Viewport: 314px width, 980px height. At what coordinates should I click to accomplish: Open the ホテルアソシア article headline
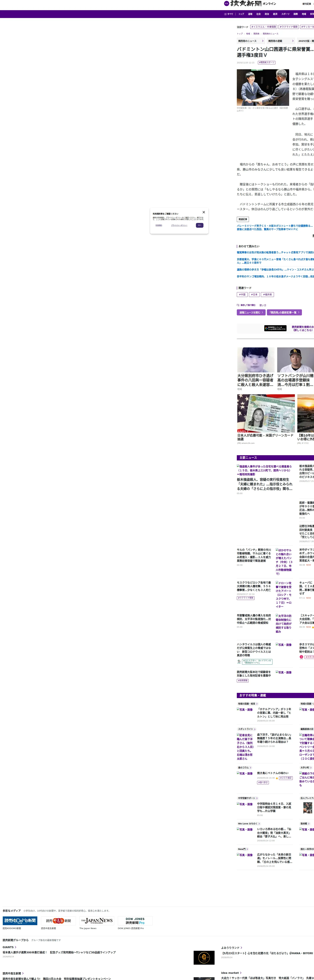click(274, 713)
